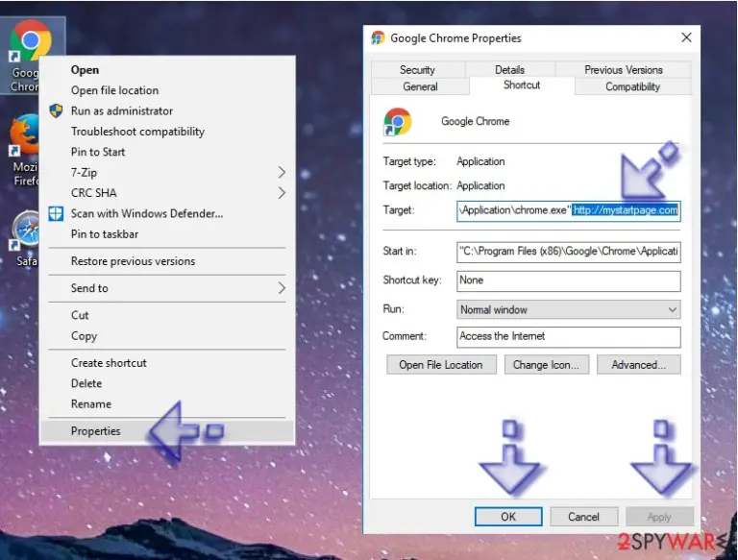Click the Cancel button
The width and height of the screenshot is (738, 560).
pos(583,517)
